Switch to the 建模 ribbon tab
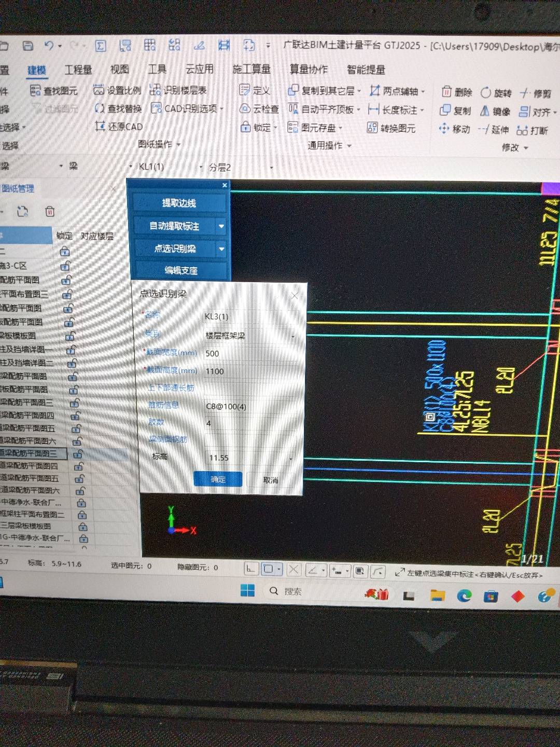The width and height of the screenshot is (560, 747). (37, 70)
